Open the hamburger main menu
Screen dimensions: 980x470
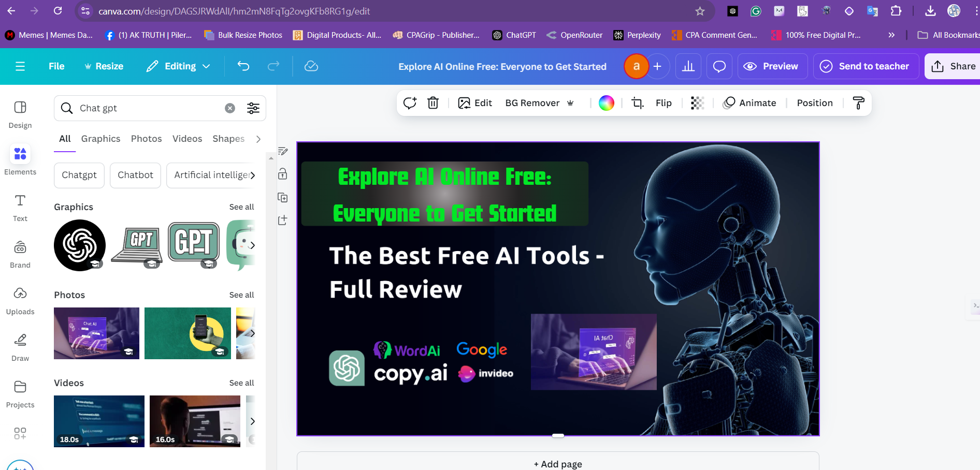pyautogui.click(x=20, y=66)
